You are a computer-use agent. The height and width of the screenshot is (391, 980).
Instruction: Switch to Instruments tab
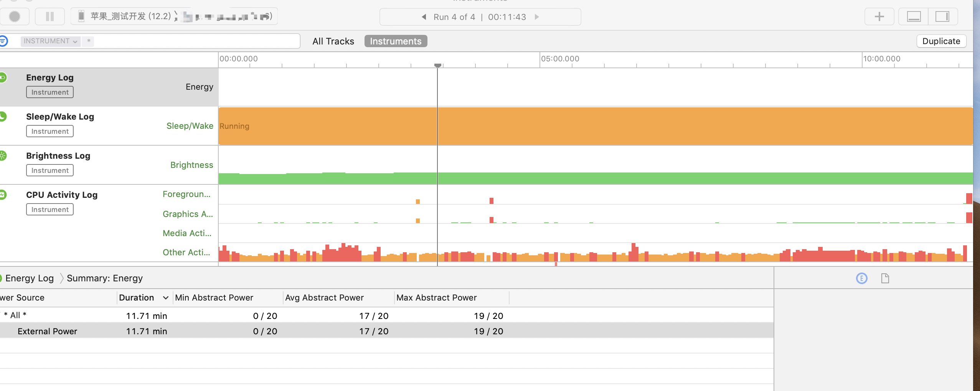pos(396,41)
